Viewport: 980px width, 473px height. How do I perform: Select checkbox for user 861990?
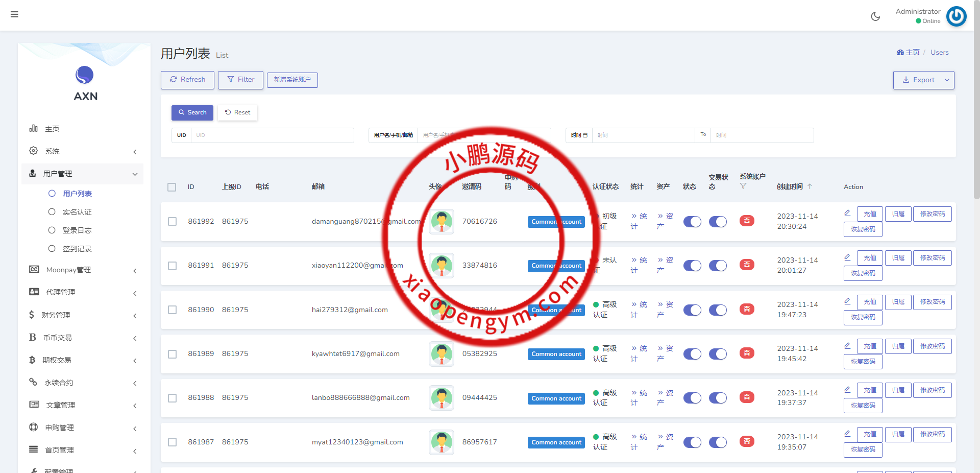(173, 310)
